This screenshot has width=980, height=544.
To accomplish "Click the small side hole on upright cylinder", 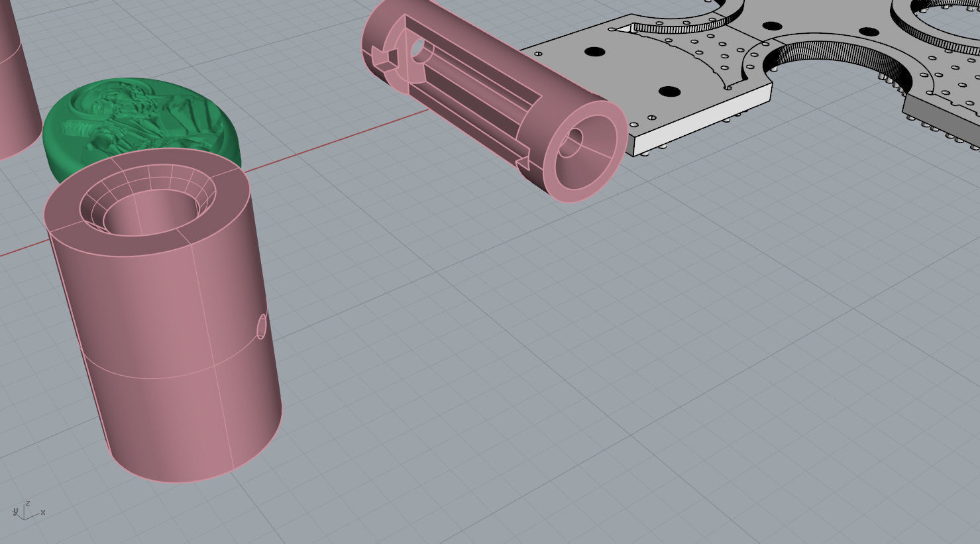I will click(261, 326).
